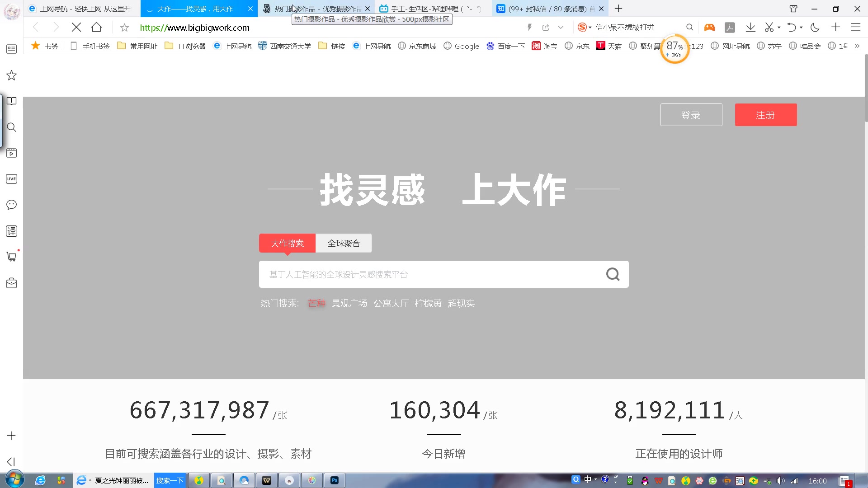Image resolution: width=868 pixels, height=488 pixels.
Task: Stop page loading with X button
Action: coord(76,27)
